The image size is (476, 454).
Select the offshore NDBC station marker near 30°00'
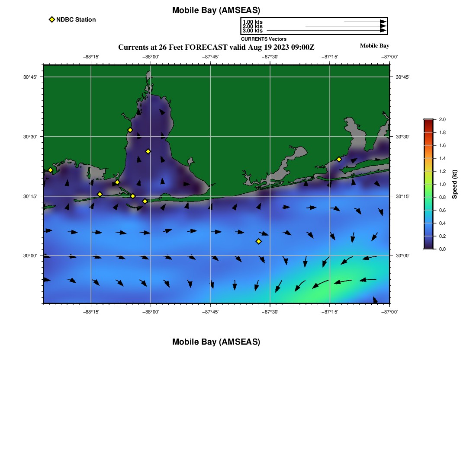coord(258,241)
